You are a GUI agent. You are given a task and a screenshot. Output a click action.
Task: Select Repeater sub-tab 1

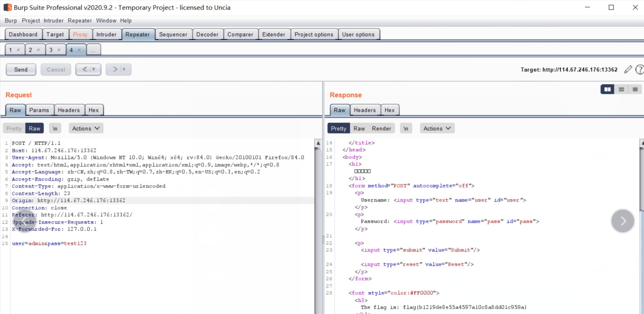tap(10, 50)
